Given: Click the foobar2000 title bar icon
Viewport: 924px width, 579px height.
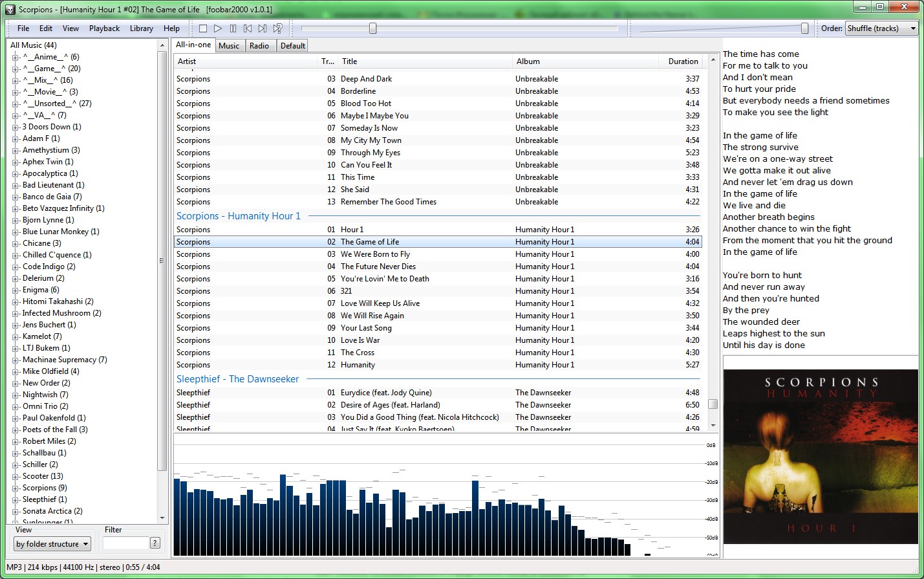Looking at the screenshot, I should pyautogui.click(x=10, y=10).
